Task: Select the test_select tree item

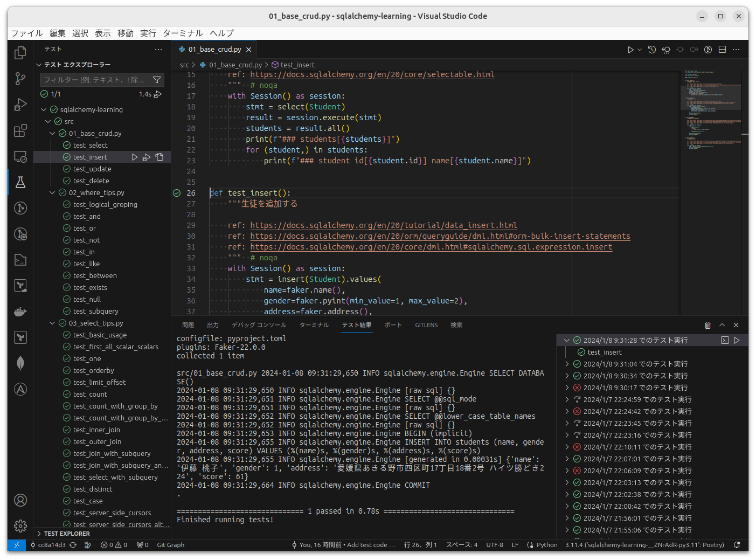Action: (x=91, y=145)
